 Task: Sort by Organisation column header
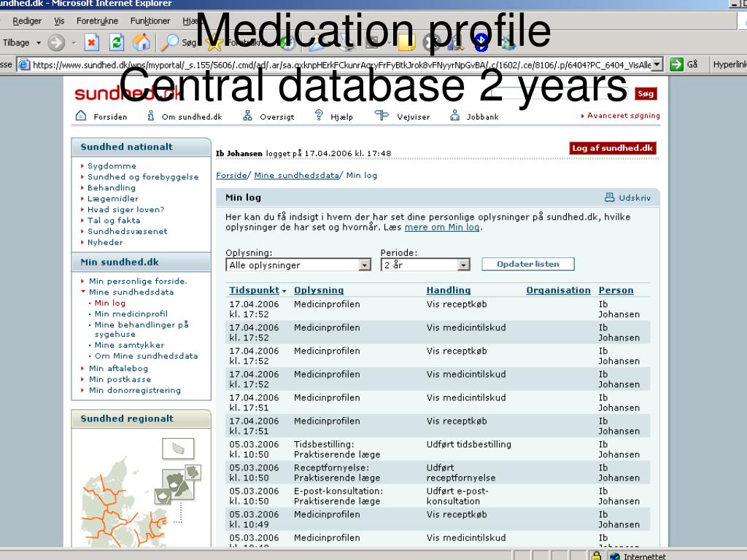[558, 290]
